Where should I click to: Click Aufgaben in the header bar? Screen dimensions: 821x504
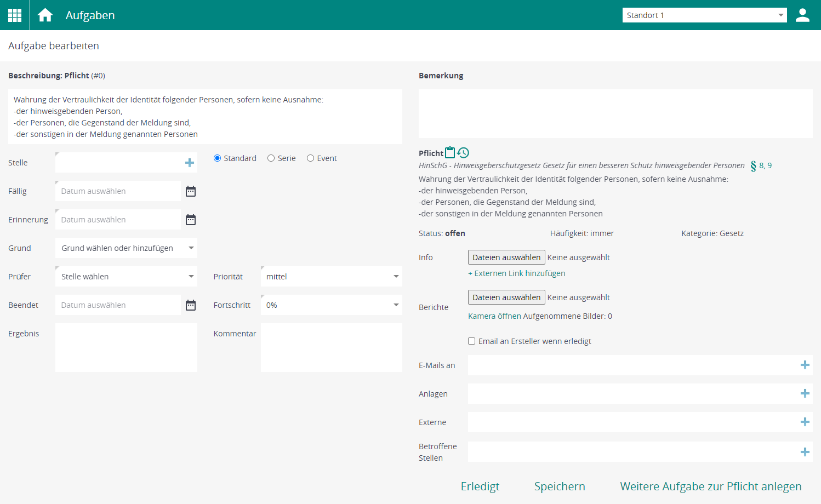90,15
